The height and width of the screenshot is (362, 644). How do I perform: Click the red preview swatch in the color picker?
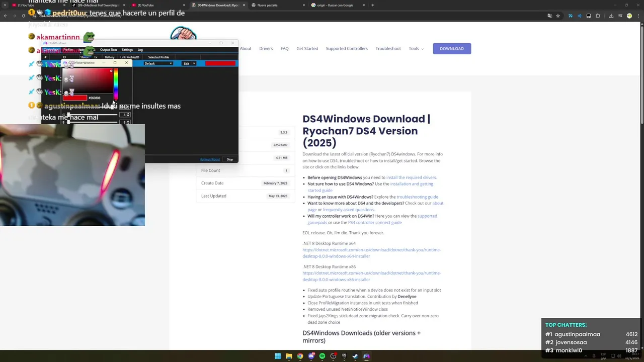point(75,98)
